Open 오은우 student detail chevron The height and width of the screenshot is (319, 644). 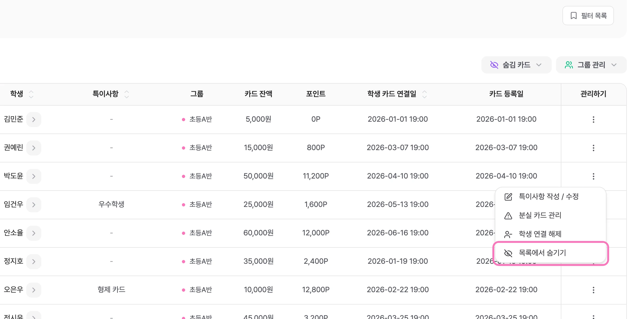(34, 290)
